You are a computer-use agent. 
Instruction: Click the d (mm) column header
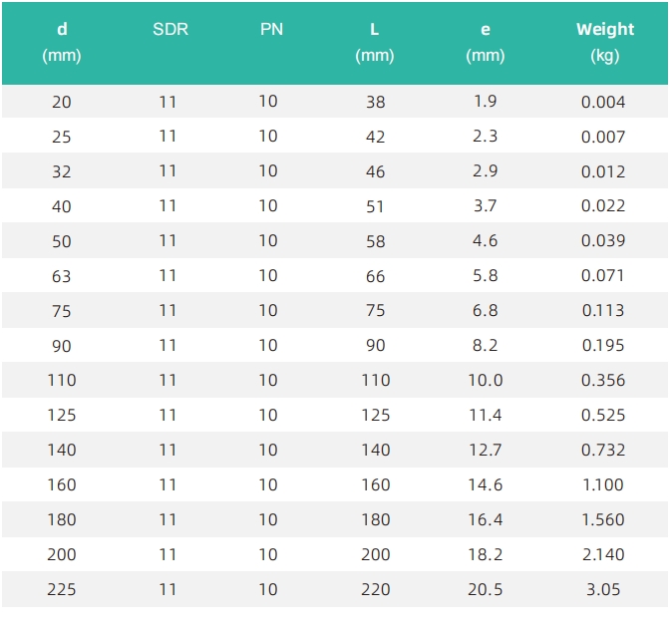62,42
